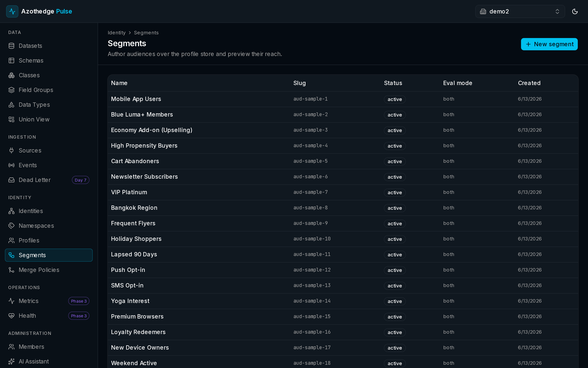This screenshot has height=368, width=588.
Task: Click the Name column header
Action: coord(119,83)
